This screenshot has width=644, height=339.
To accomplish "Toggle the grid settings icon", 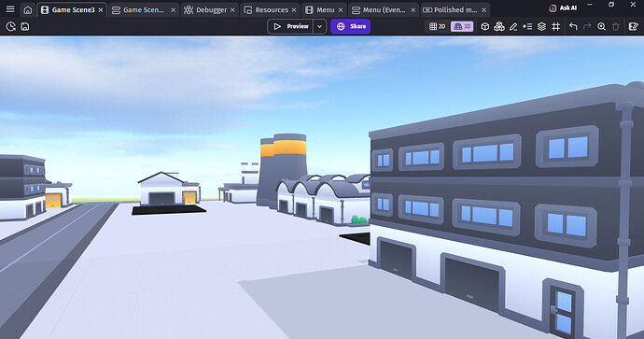I will click(x=555, y=27).
